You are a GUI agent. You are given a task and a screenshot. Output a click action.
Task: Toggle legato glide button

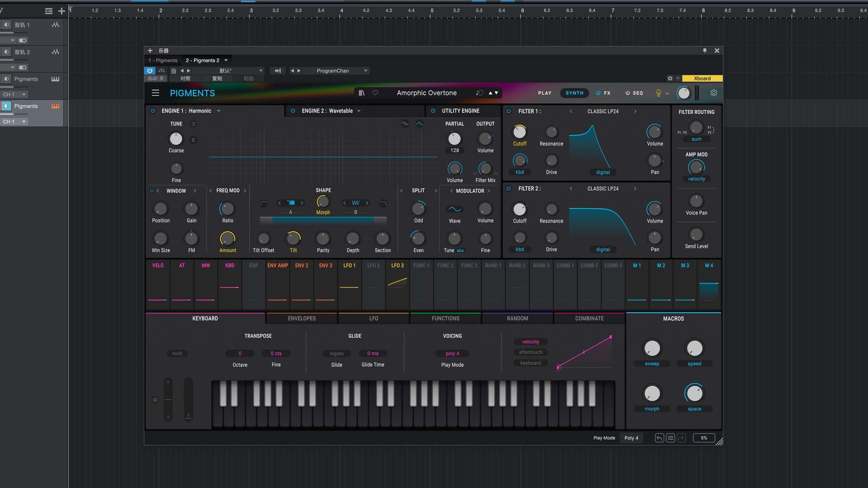(337, 354)
